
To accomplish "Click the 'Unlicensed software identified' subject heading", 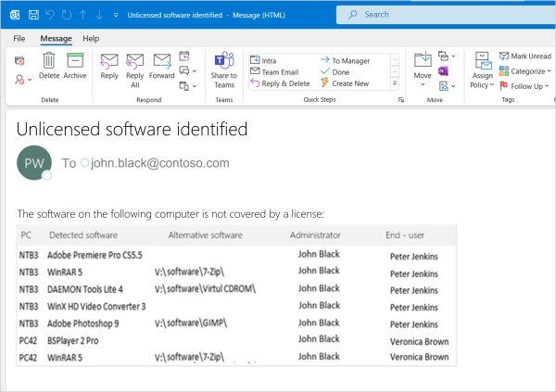I will [132, 129].
